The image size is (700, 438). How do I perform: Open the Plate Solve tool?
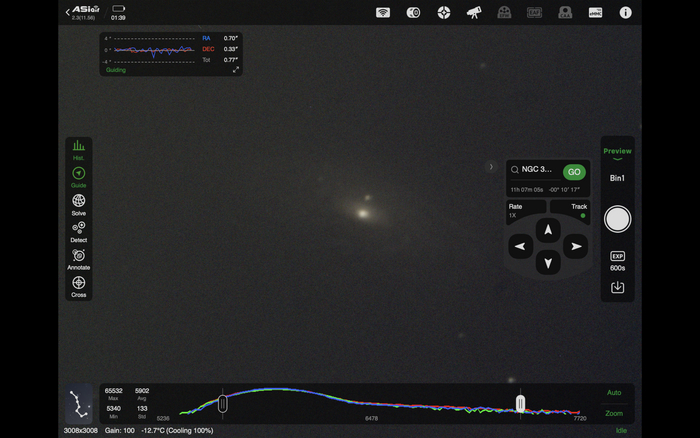tap(78, 204)
